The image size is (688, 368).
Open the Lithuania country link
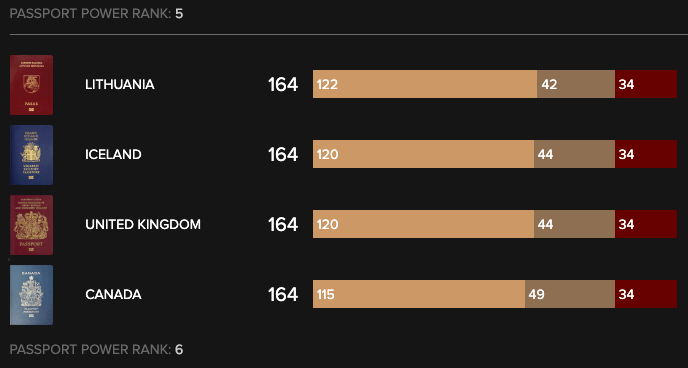pyautogui.click(x=120, y=84)
